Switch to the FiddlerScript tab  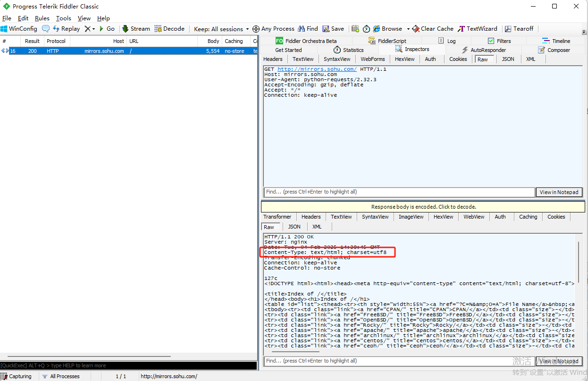coord(387,41)
